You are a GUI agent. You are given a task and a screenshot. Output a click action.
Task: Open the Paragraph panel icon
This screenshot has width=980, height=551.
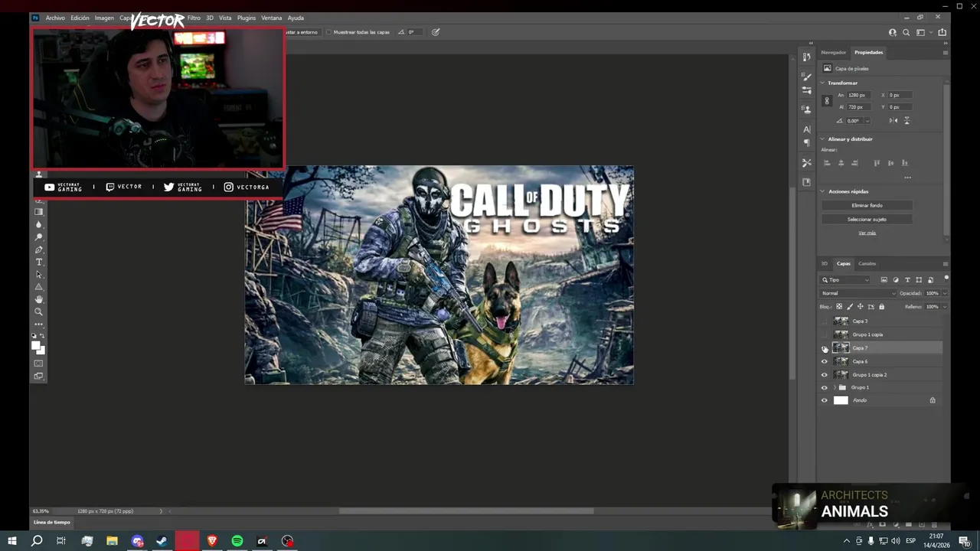click(x=806, y=143)
